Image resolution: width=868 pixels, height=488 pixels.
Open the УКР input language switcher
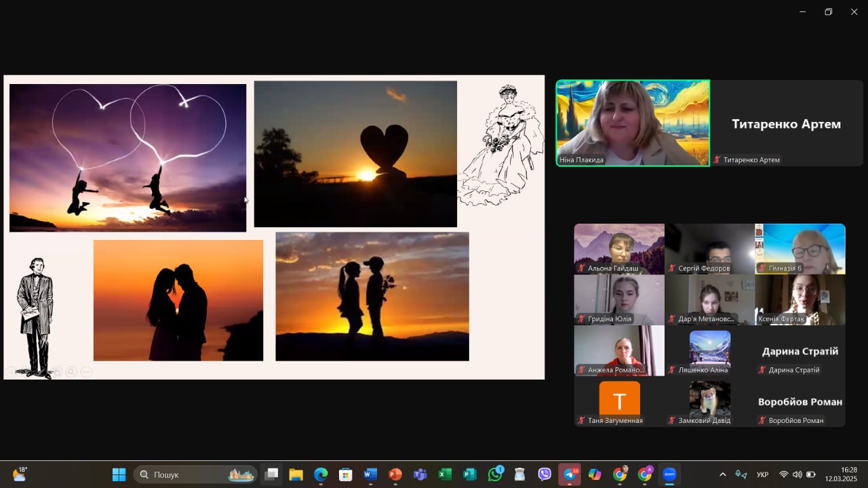click(x=762, y=474)
